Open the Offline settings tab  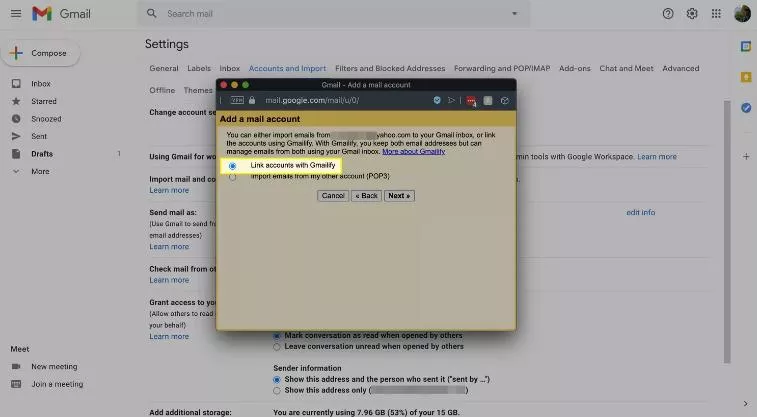(162, 90)
